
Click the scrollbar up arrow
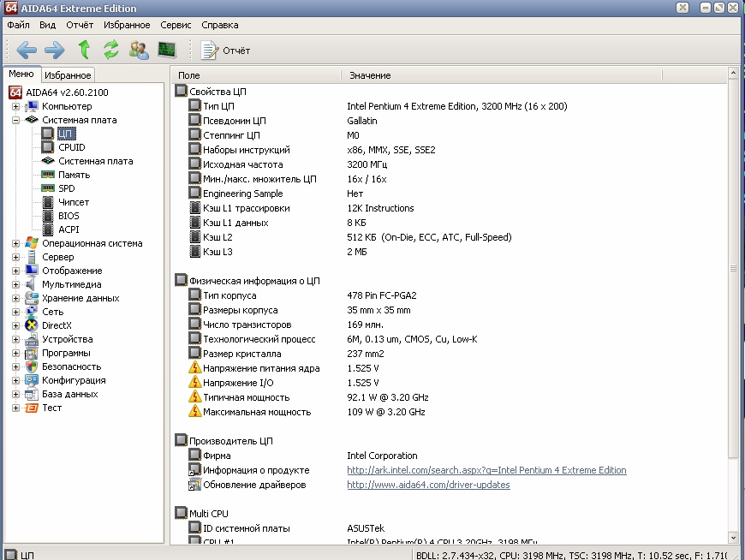tap(733, 74)
